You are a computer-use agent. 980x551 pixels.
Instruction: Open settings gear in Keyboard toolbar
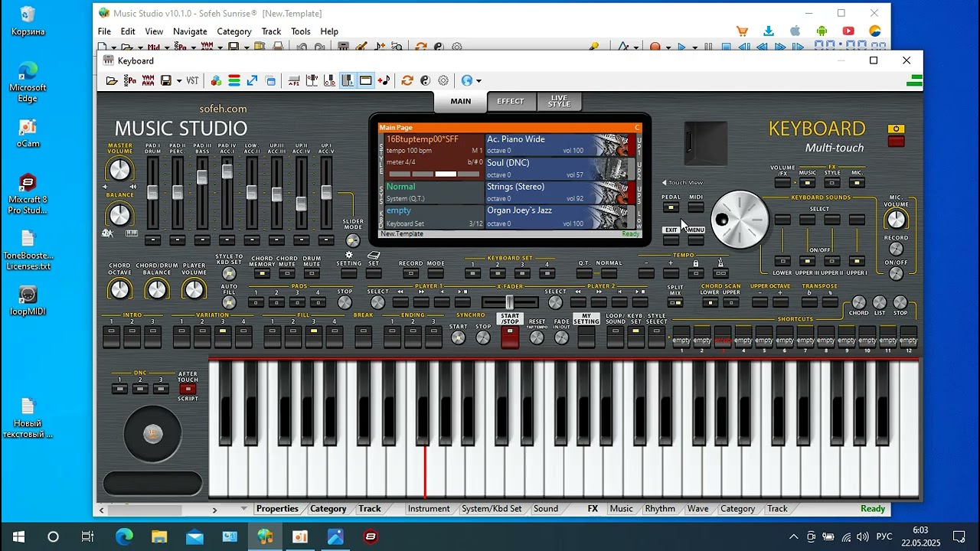[x=443, y=80]
